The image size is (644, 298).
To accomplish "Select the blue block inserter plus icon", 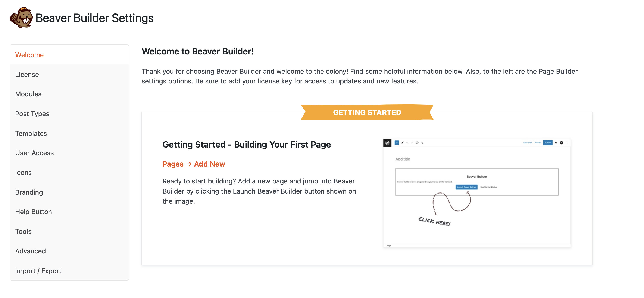I will point(397,143).
